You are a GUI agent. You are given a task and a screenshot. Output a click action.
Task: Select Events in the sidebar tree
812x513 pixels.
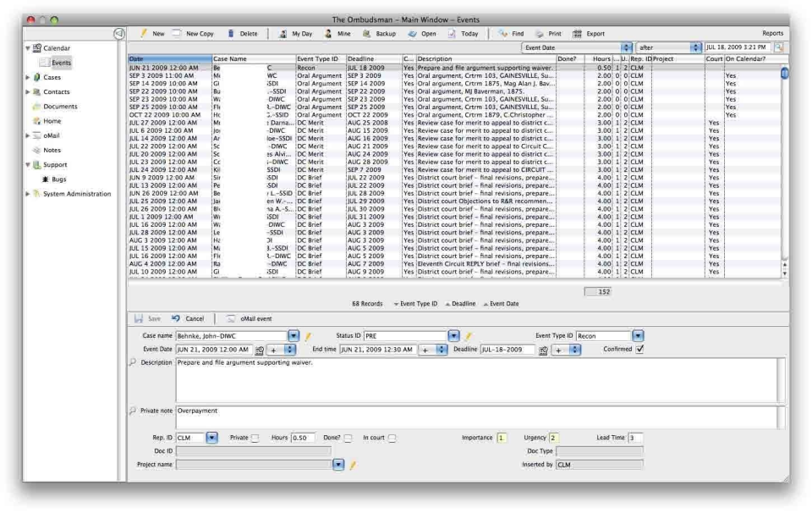[61, 63]
